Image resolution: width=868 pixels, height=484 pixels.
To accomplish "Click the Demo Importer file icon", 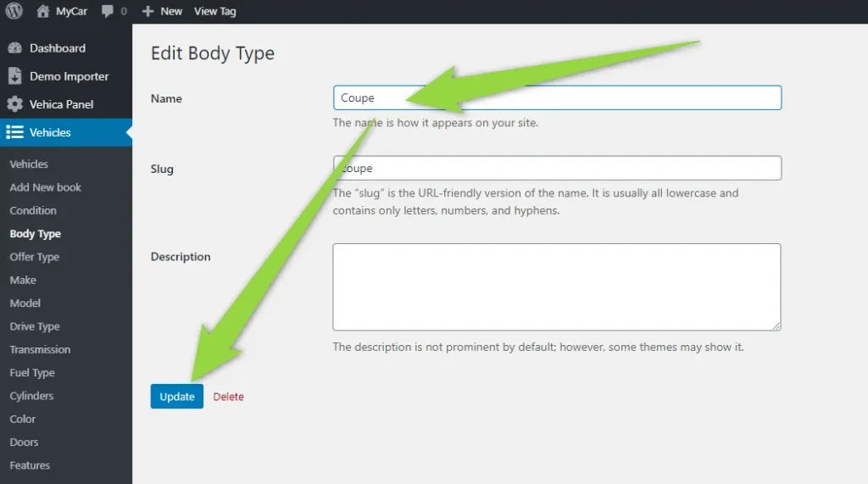I will pyautogui.click(x=15, y=76).
